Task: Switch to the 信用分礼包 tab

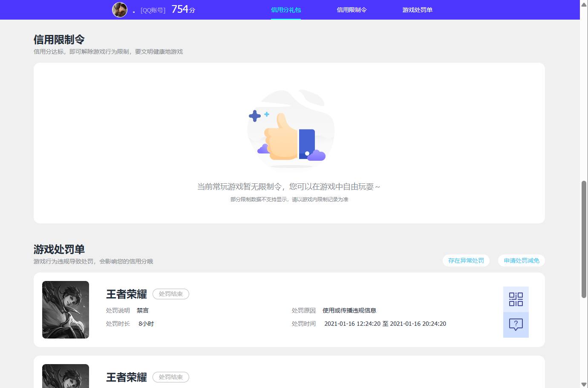Action: click(285, 9)
